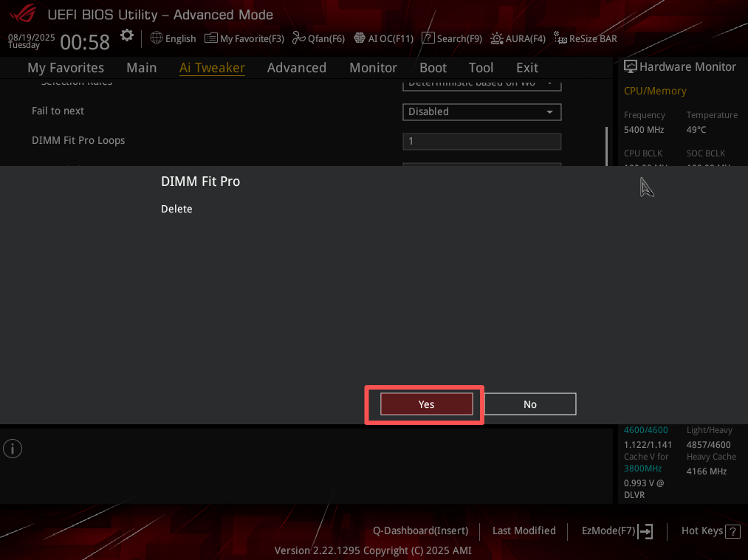Click the DIMM Fit Pro dialog title
Screen dimensions: 748x560
click(200, 181)
